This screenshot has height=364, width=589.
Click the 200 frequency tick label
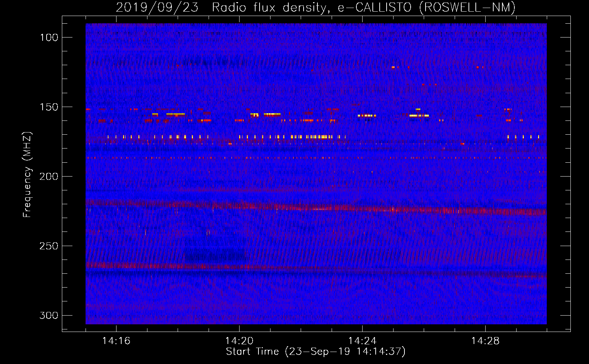click(49, 177)
